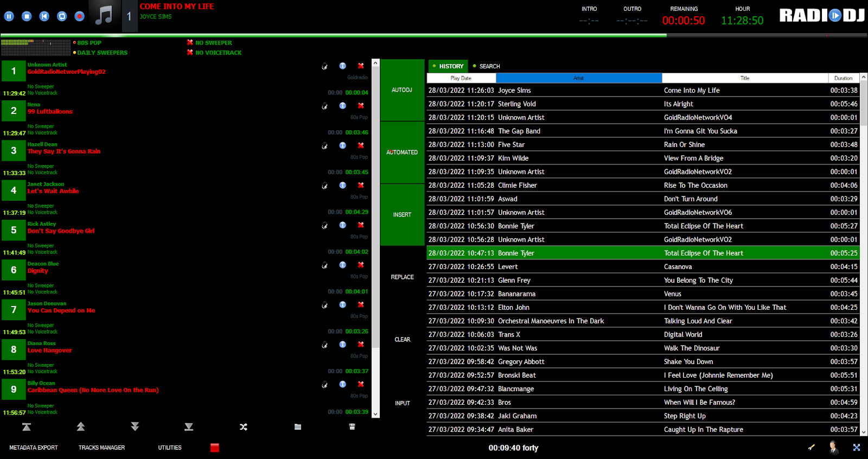Stop playback with the stop button
Screen dimensions: 868x459
click(27, 16)
